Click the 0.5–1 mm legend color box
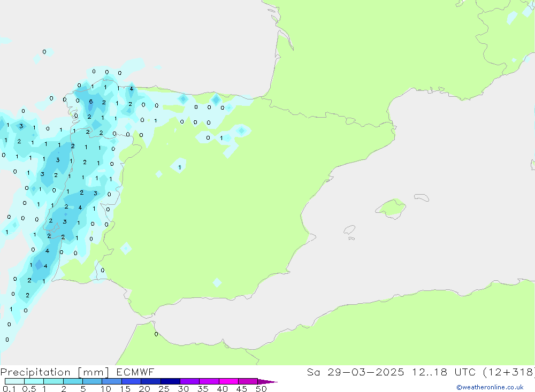535x392 pixels. click(34, 381)
